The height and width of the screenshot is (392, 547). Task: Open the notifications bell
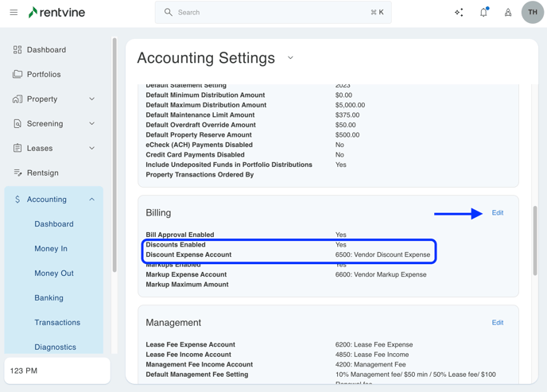[483, 13]
